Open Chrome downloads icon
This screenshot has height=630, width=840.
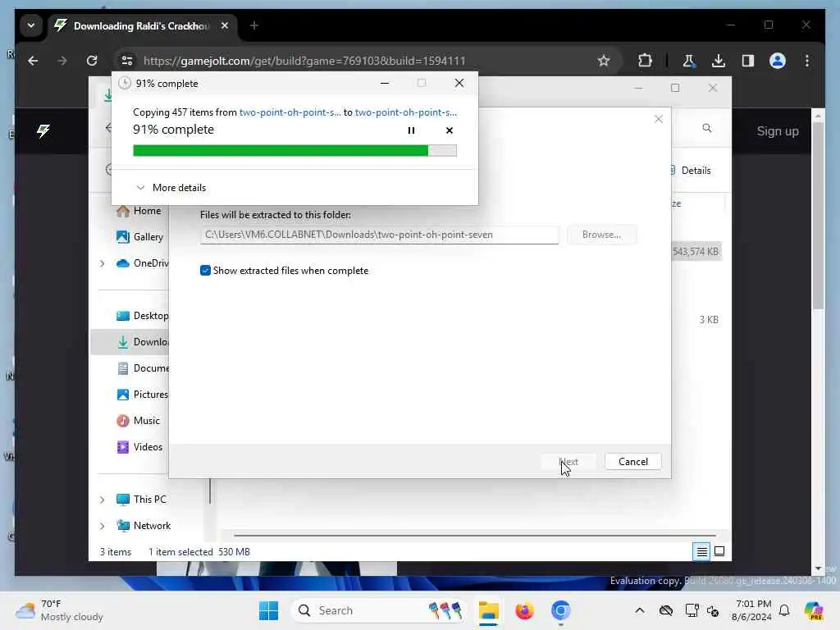[x=719, y=61]
